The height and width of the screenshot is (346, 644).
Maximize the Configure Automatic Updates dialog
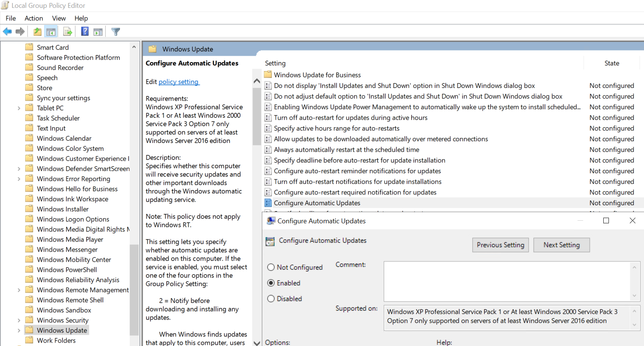click(x=606, y=221)
